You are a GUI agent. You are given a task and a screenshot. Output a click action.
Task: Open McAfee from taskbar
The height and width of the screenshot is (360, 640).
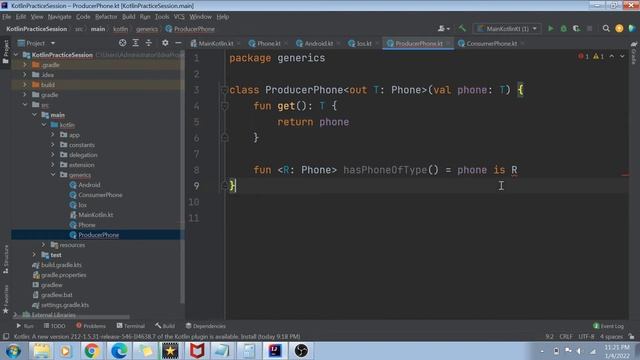tap(197, 351)
